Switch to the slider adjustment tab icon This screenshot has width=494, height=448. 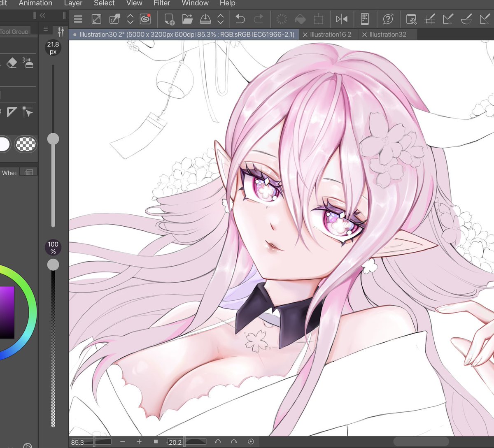click(x=61, y=32)
